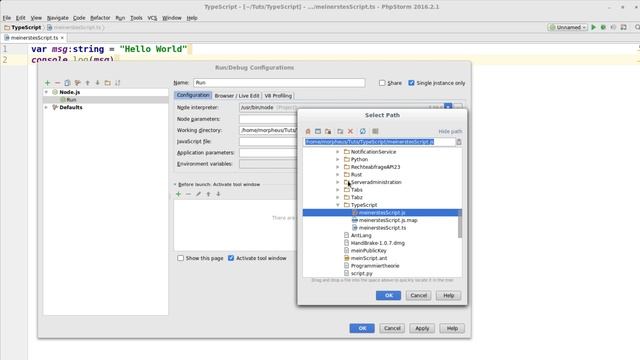Sort configurations icon
The width and height of the screenshot is (640, 360).
[118, 83]
